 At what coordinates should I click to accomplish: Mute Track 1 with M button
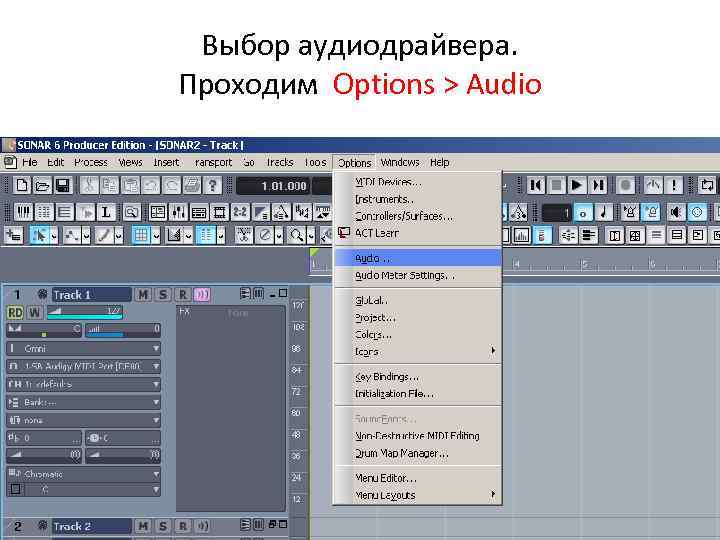(x=143, y=294)
